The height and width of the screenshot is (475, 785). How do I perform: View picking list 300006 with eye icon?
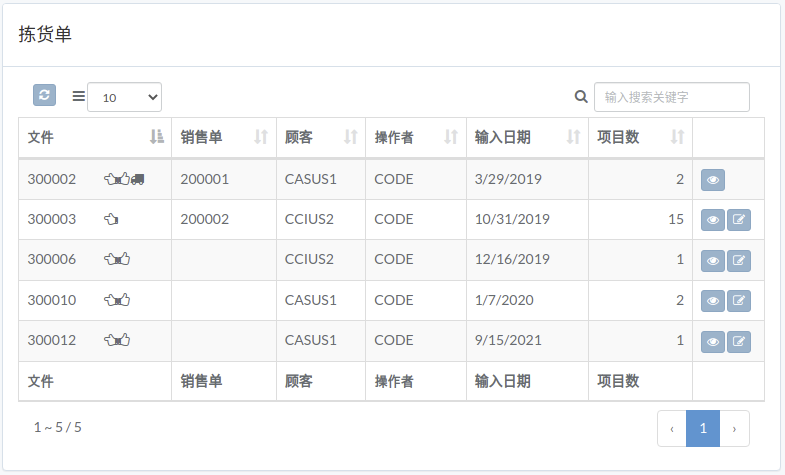click(x=713, y=261)
